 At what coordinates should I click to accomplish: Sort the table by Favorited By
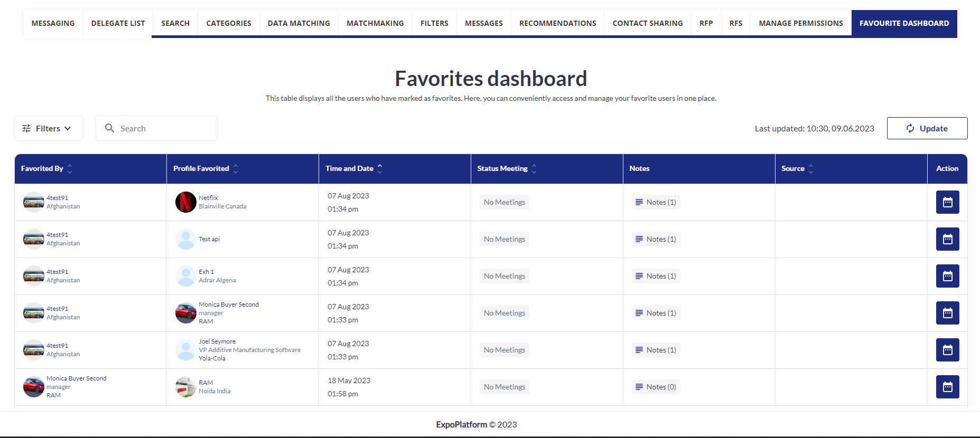[70, 169]
